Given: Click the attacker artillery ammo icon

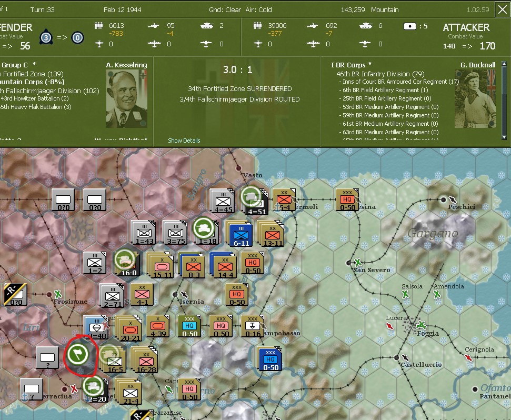Looking at the screenshot, I should 409,26.
